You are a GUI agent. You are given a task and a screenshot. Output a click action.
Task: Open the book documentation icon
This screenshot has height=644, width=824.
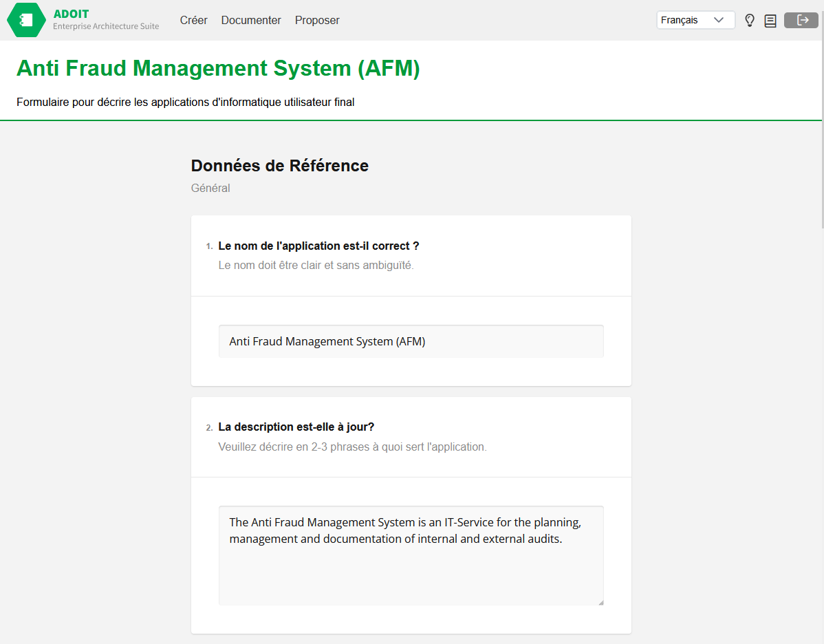(770, 21)
